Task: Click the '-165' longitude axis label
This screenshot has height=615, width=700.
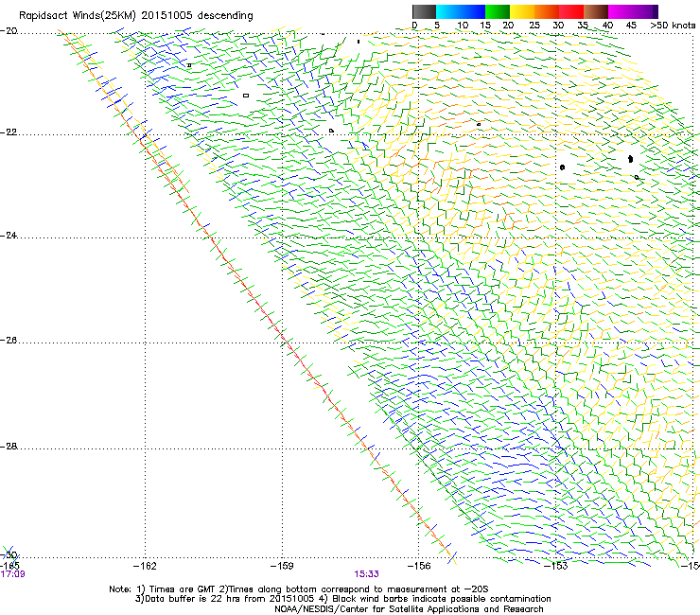Action: [x=9, y=565]
